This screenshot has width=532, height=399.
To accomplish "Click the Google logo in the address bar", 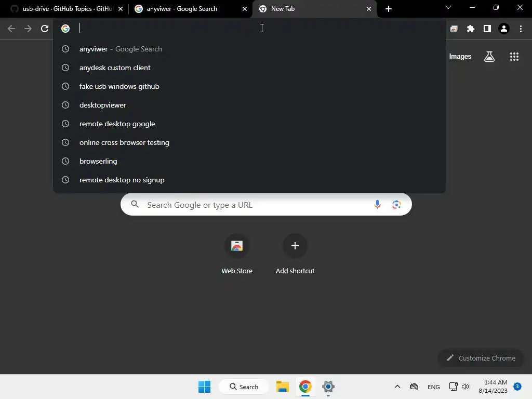I will coord(65,29).
